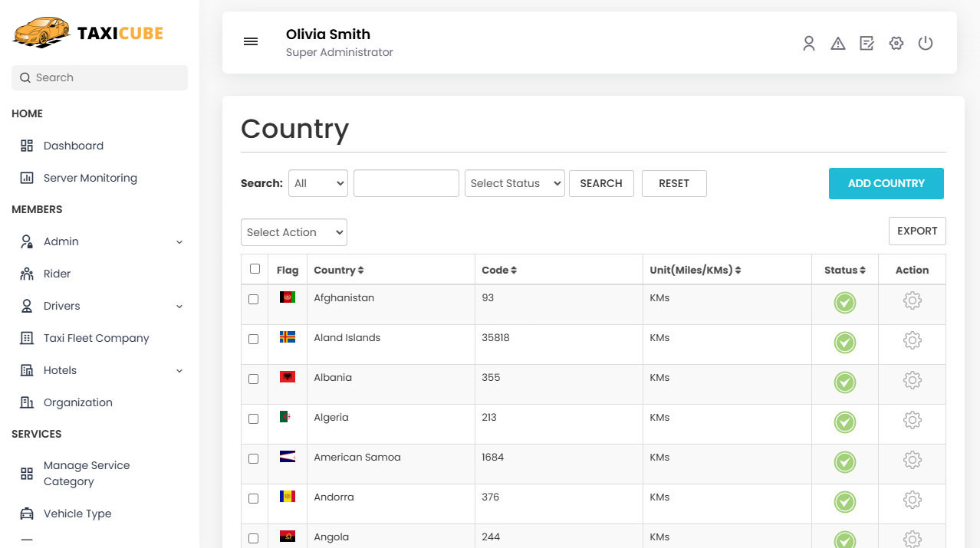The width and height of the screenshot is (980, 548).
Task: Open the settings gear icon in header
Action: coord(896,44)
